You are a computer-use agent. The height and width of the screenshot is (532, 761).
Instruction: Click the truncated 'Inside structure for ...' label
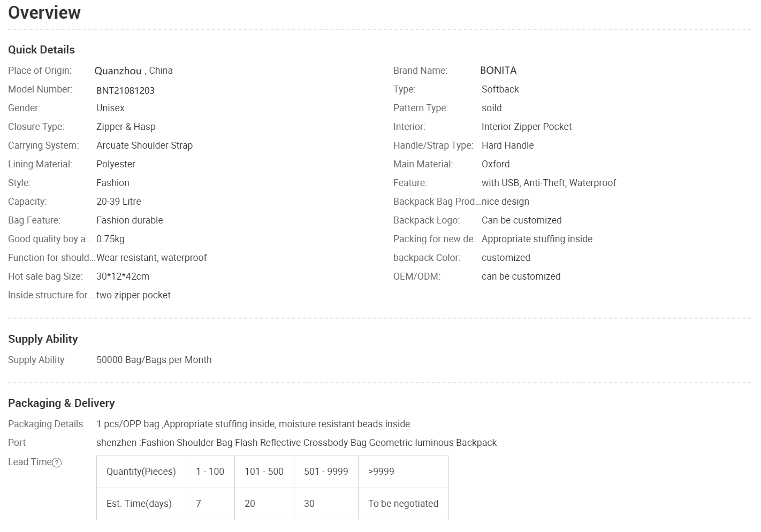tap(51, 295)
